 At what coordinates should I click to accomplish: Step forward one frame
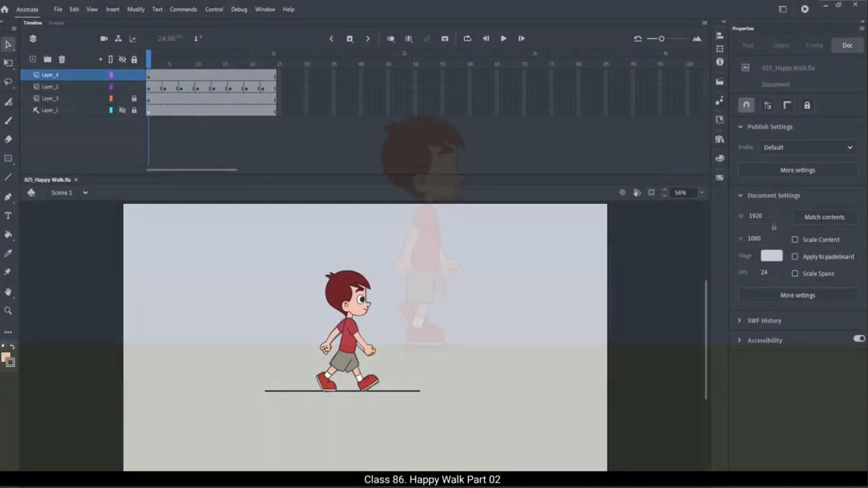click(522, 39)
